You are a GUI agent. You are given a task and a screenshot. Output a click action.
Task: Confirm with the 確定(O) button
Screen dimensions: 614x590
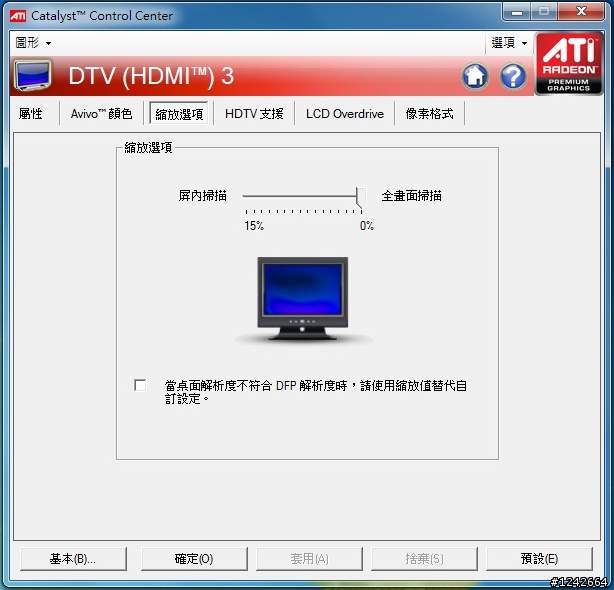point(194,559)
